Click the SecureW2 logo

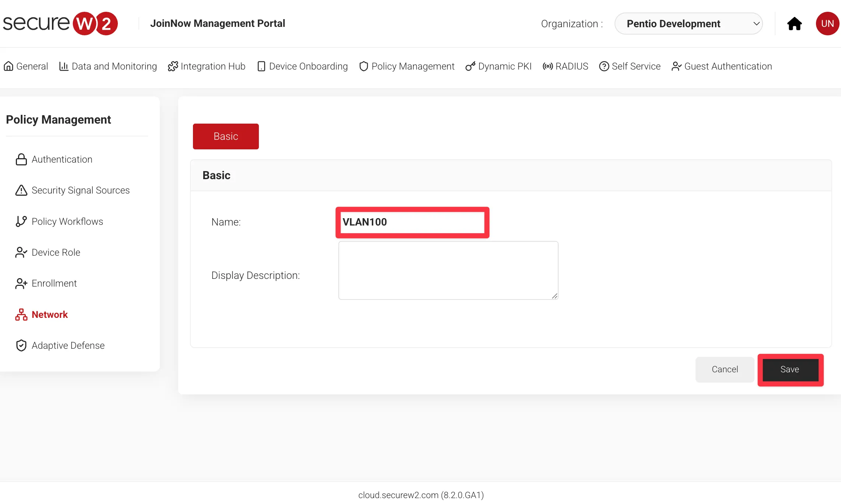click(x=60, y=23)
